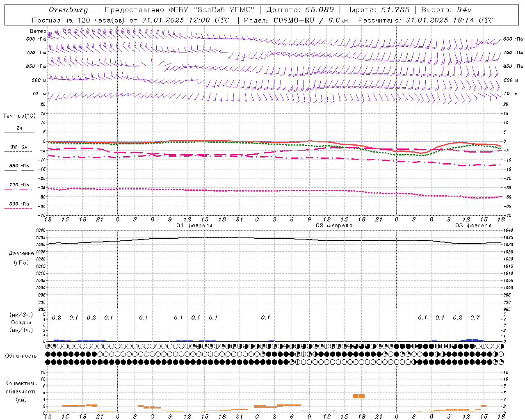Click the "03 февраля" date label
The width and height of the screenshot is (525, 420).
pos(473,226)
